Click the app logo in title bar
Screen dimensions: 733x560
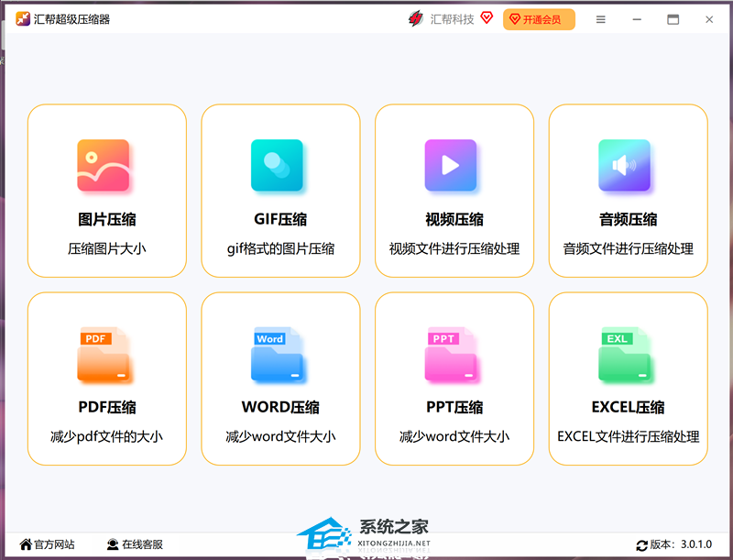pyautogui.click(x=23, y=19)
